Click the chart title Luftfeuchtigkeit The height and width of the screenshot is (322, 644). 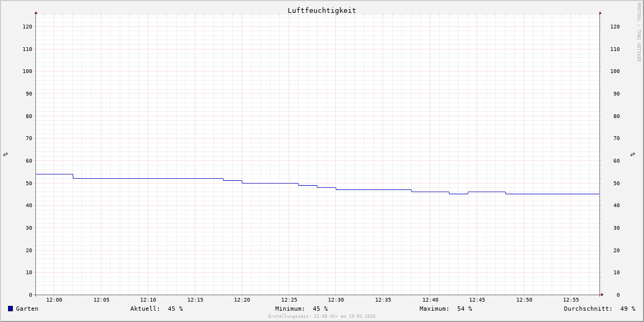point(322,10)
